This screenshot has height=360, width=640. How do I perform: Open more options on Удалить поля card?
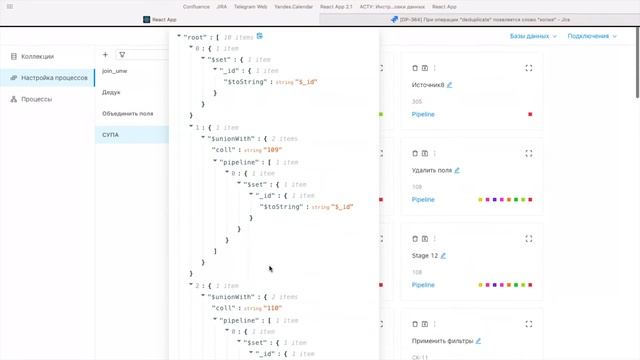[x=435, y=153]
